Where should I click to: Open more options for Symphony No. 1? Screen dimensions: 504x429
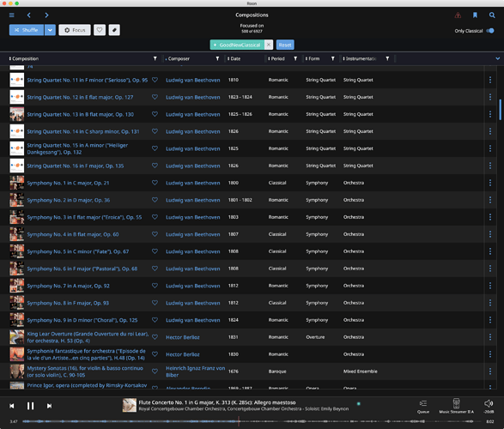pyautogui.click(x=490, y=183)
